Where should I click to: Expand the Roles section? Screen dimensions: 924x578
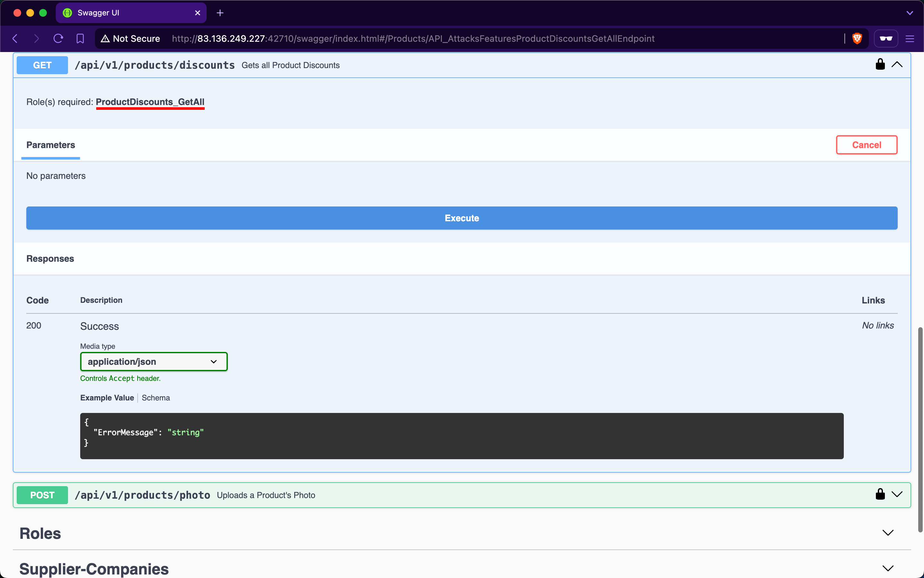[x=888, y=533]
